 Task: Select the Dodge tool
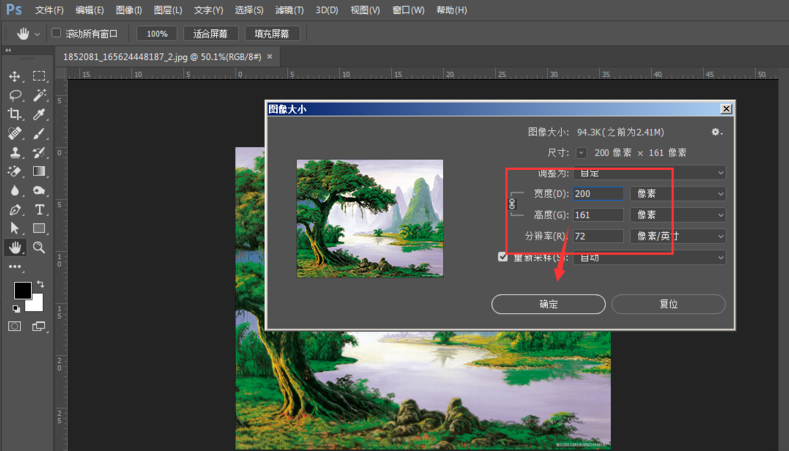click(39, 191)
